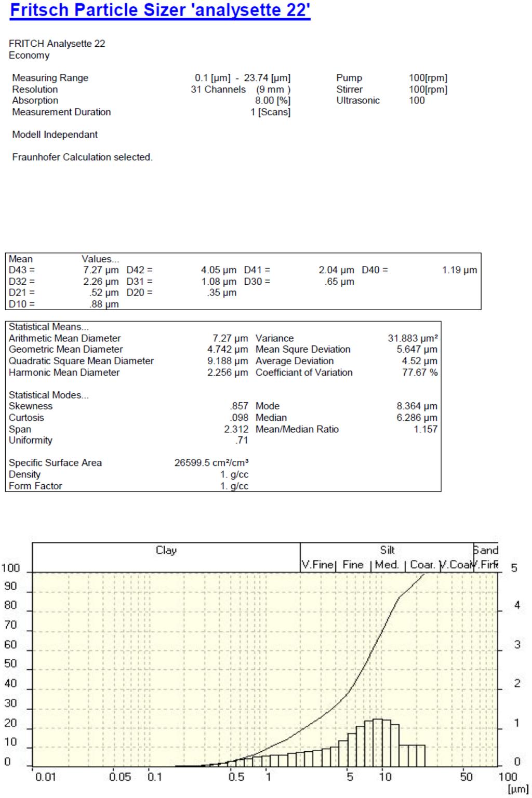Screen dimensions: 532x798
Task: Click the "9.188 µm" value
Action: click(x=228, y=361)
